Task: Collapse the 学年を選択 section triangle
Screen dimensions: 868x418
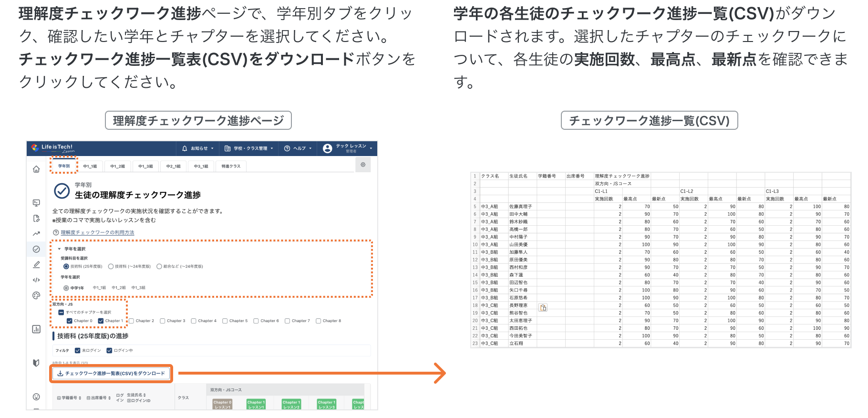Action: (60, 249)
